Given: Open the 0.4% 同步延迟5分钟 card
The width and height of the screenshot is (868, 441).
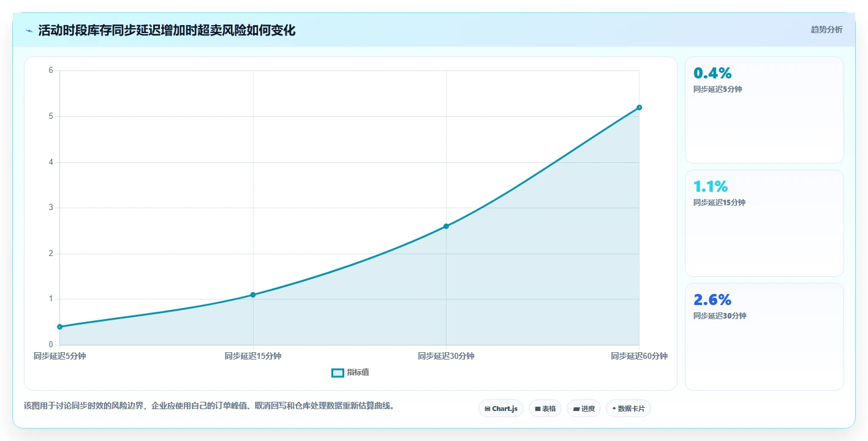Looking at the screenshot, I should point(764,110).
